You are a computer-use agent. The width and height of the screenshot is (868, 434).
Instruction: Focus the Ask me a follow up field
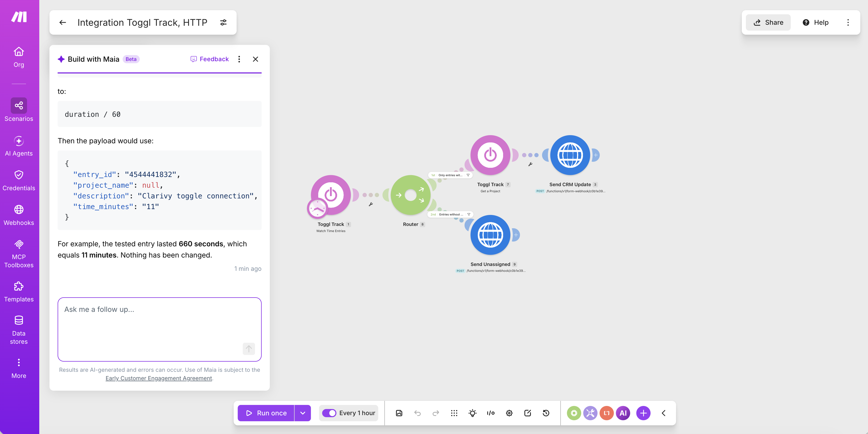coord(159,329)
